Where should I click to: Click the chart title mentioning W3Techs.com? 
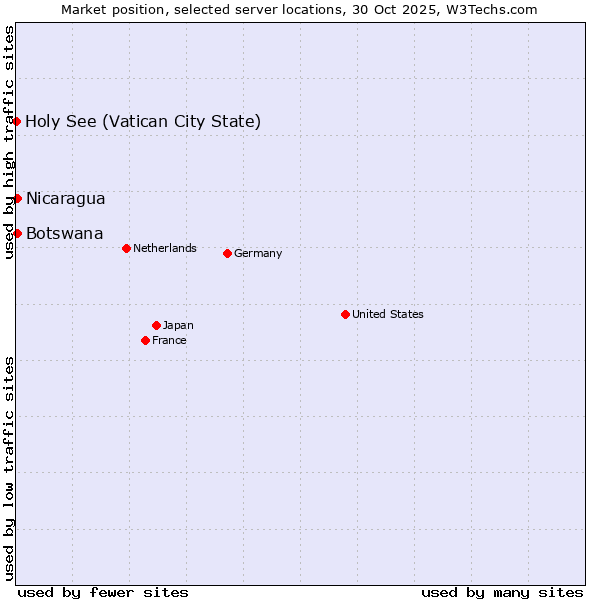[x=299, y=9]
